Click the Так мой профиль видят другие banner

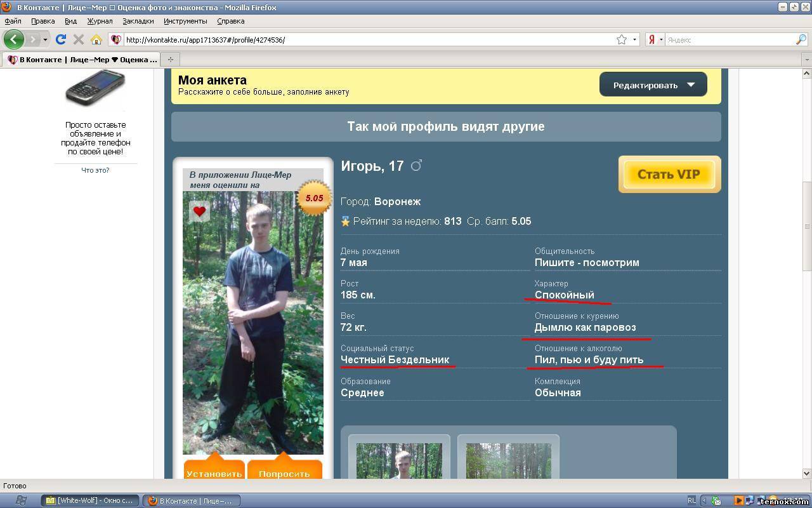(x=446, y=126)
